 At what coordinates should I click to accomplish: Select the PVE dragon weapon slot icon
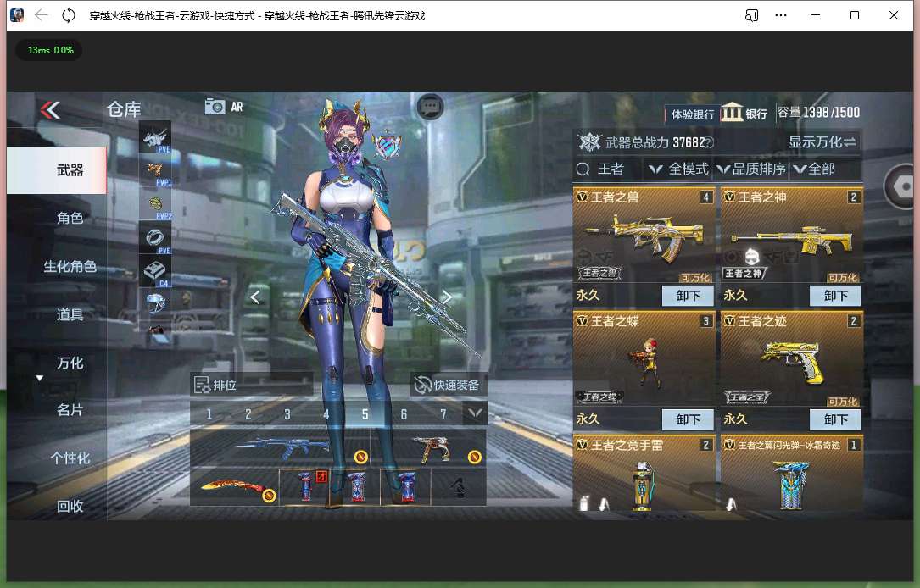tap(155, 138)
